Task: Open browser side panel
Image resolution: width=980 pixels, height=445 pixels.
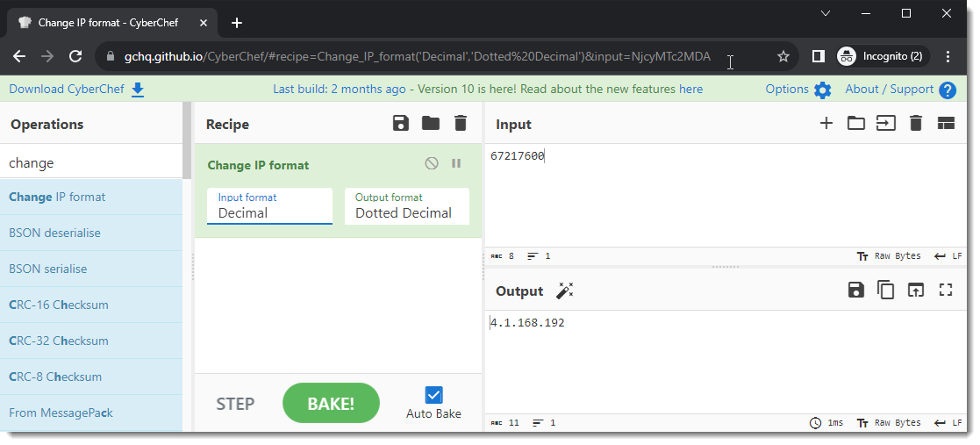Action: (x=818, y=56)
